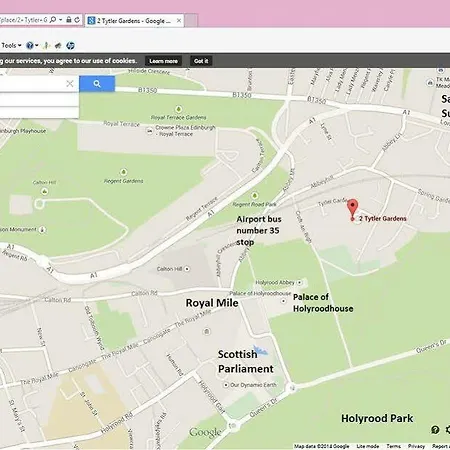450x450 pixels.
Task: Click the padlock security icon
Action: click(69, 20)
